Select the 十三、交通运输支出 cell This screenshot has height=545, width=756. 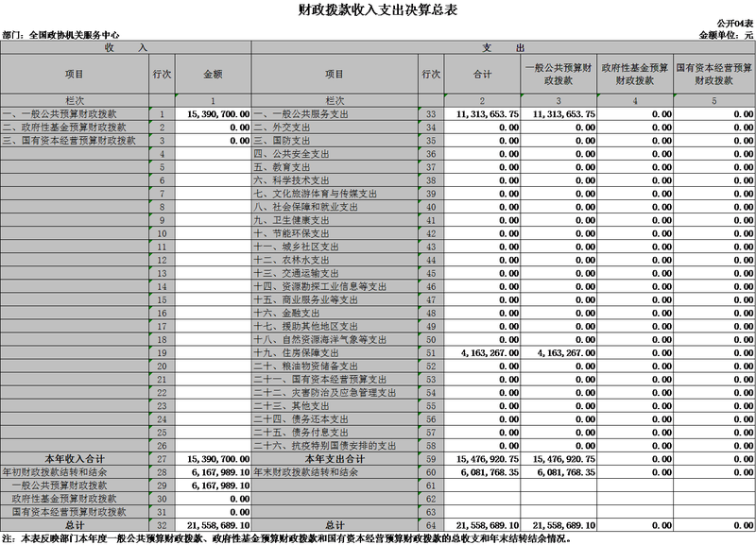[x=335, y=273]
